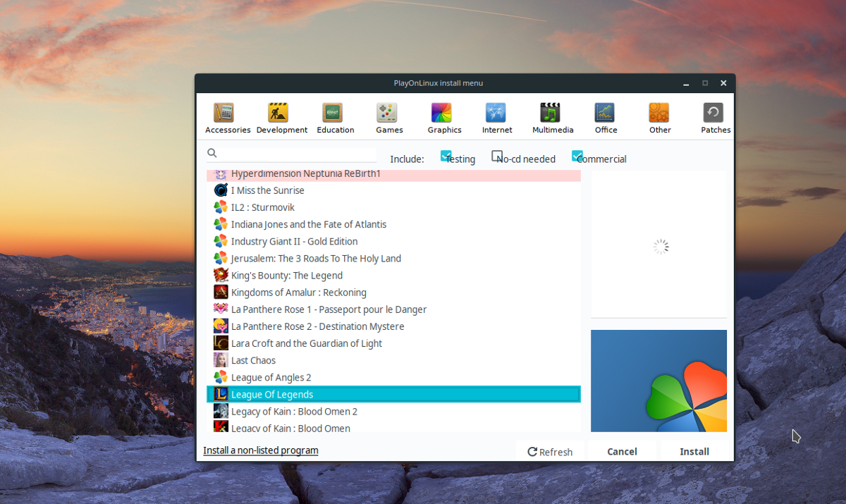
Task: Select I Miss the Sunrise
Action: [393, 190]
